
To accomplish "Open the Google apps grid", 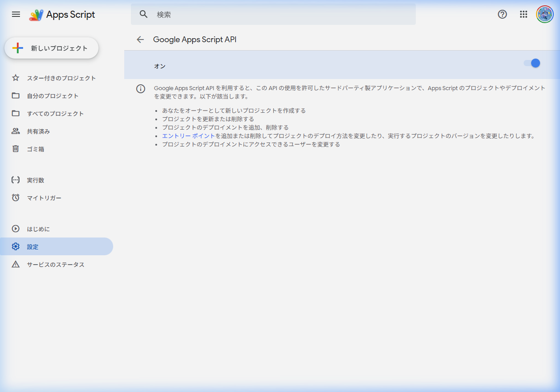I will [524, 14].
